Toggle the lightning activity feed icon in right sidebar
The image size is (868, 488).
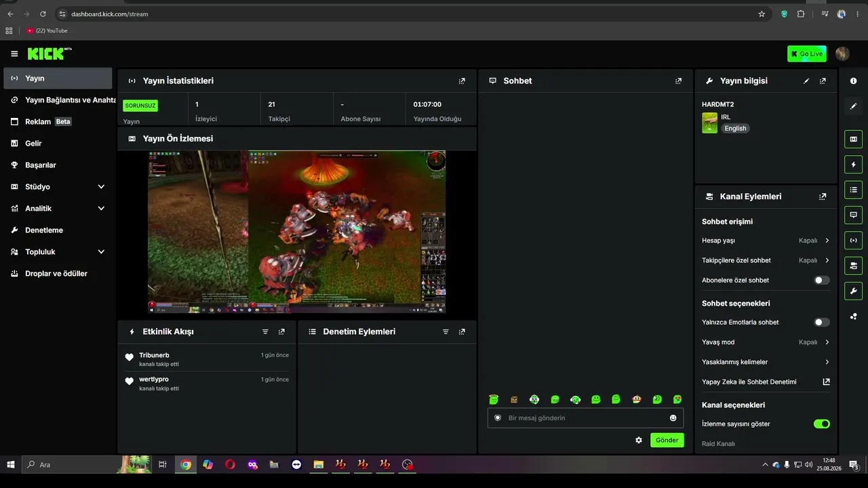(853, 165)
